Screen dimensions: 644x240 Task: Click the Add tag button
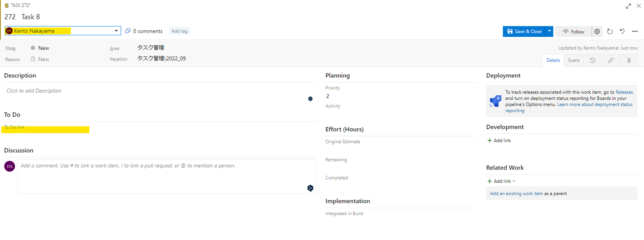click(179, 31)
